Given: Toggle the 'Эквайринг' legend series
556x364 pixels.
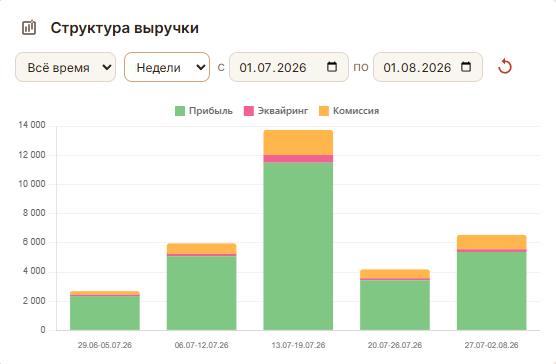Looking at the screenshot, I should click(x=276, y=111).
